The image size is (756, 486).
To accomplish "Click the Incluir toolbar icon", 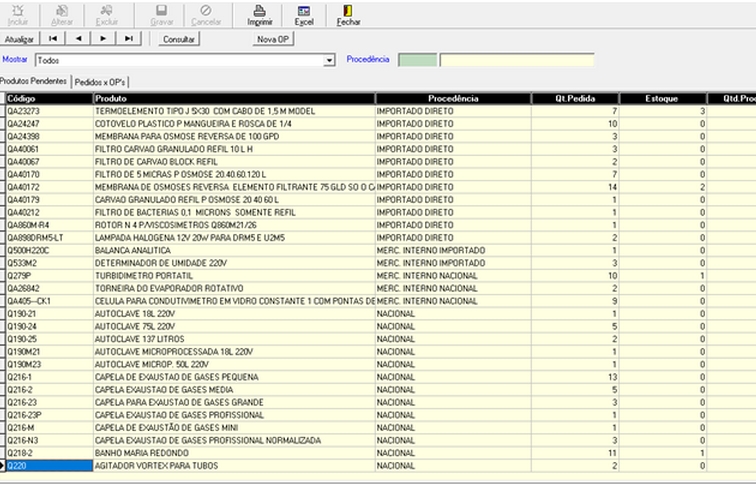I will pos(18,15).
